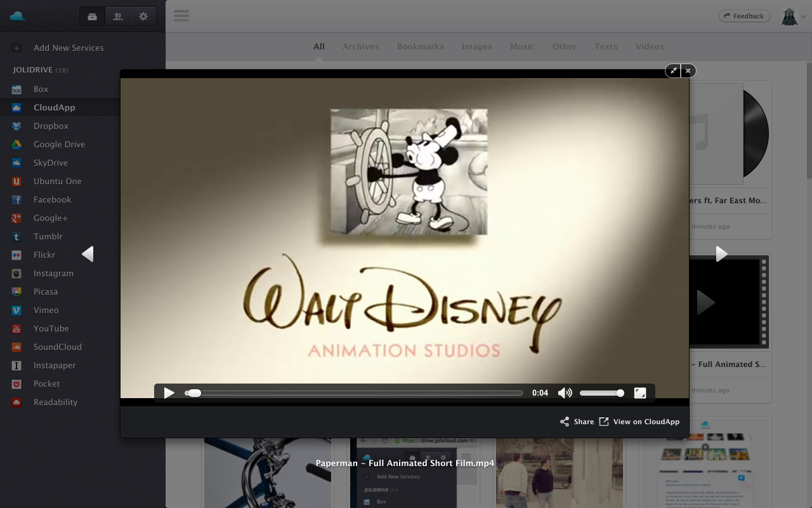812x508 pixels.
Task: Open the friends view icon
Action: point(117,17)
